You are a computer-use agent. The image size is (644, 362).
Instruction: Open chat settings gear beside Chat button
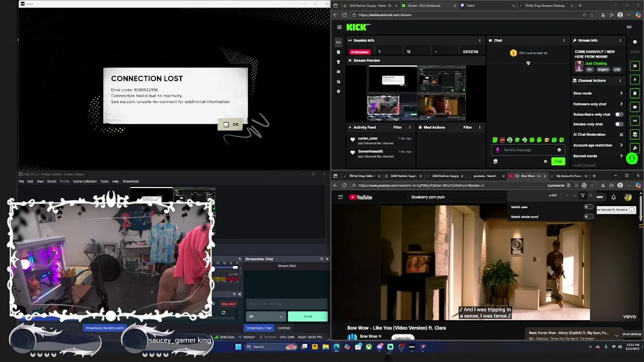pos(545,161)
